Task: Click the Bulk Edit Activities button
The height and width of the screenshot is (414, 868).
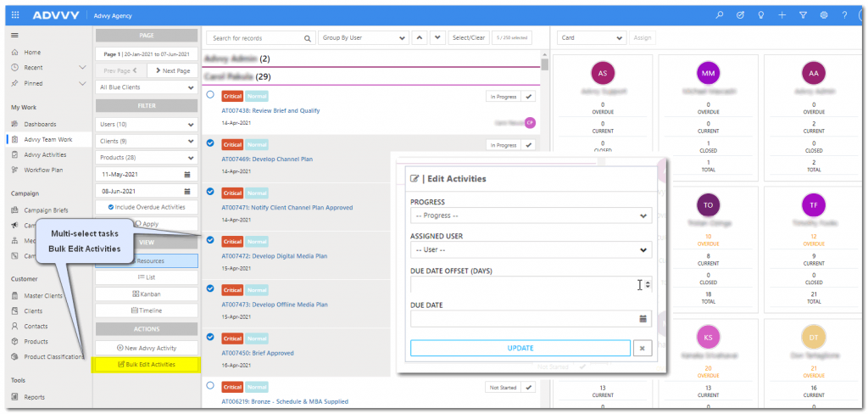Action: [x=146, y=365]
